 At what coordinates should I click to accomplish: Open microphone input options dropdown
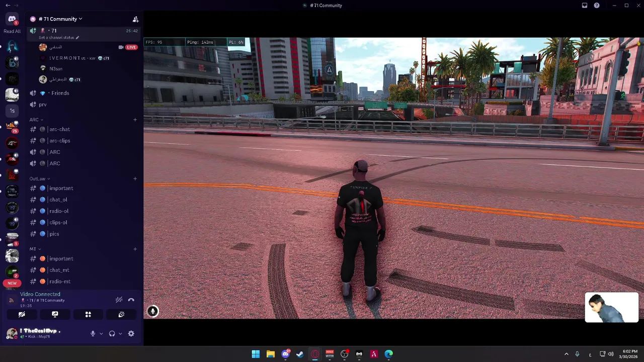[101, 333]
